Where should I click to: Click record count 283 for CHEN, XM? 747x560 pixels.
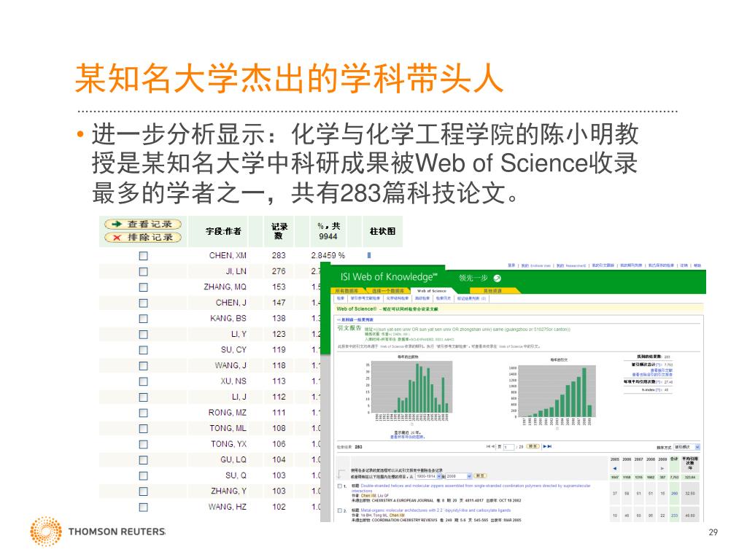point(279,256)
